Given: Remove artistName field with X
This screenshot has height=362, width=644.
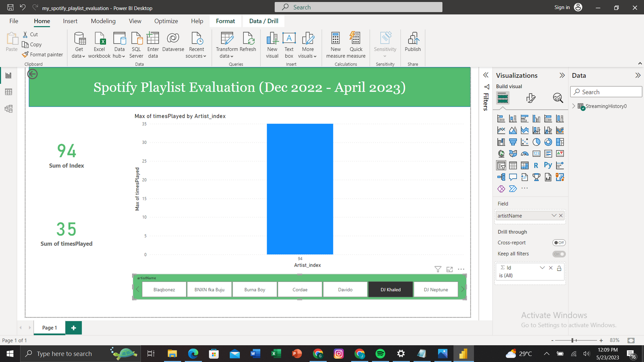Looking at the screenshot, I should 561,216.
